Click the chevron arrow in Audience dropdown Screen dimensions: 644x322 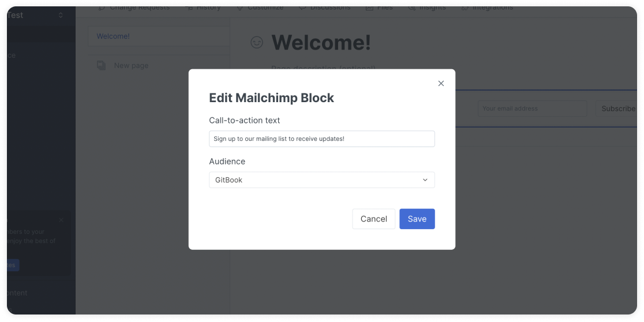point(425,180)
